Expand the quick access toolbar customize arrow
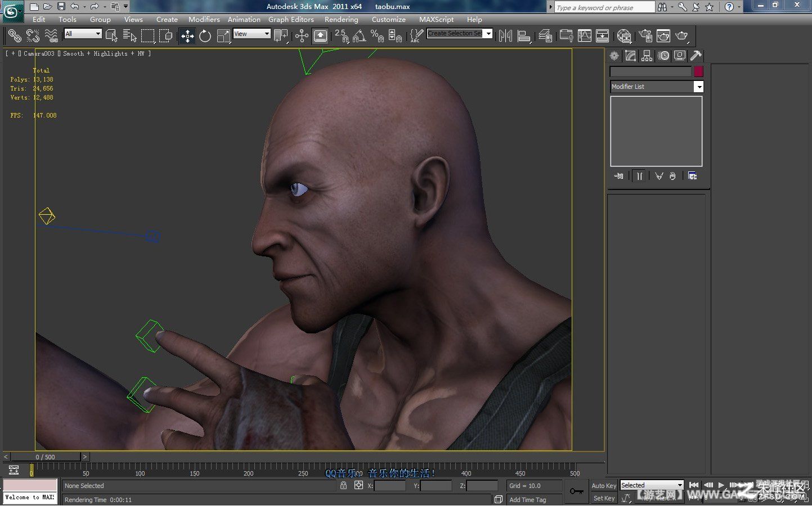This screenshot has height=506, width=812. point(126,7)
